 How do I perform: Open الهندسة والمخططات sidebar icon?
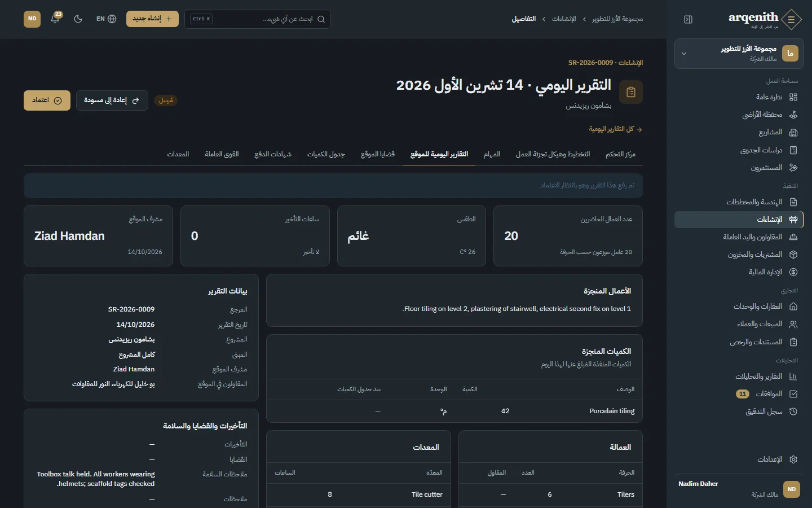793,202
